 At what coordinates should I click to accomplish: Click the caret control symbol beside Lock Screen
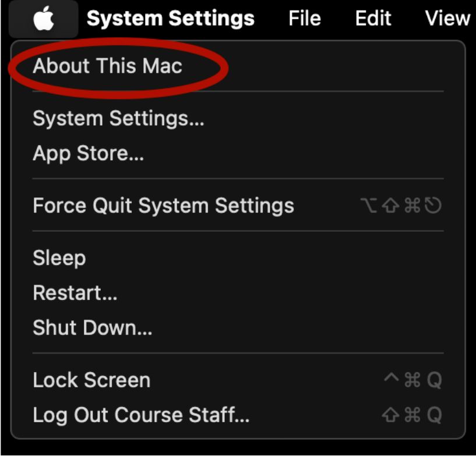click(392, 379)
